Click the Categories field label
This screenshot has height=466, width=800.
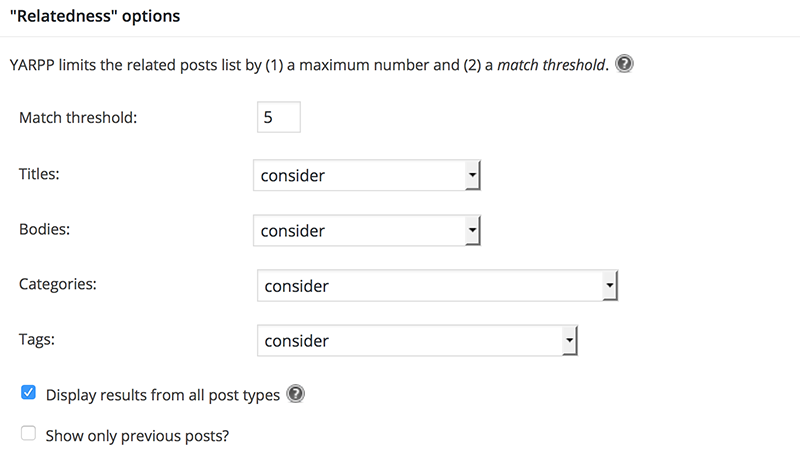coord(58,284)
